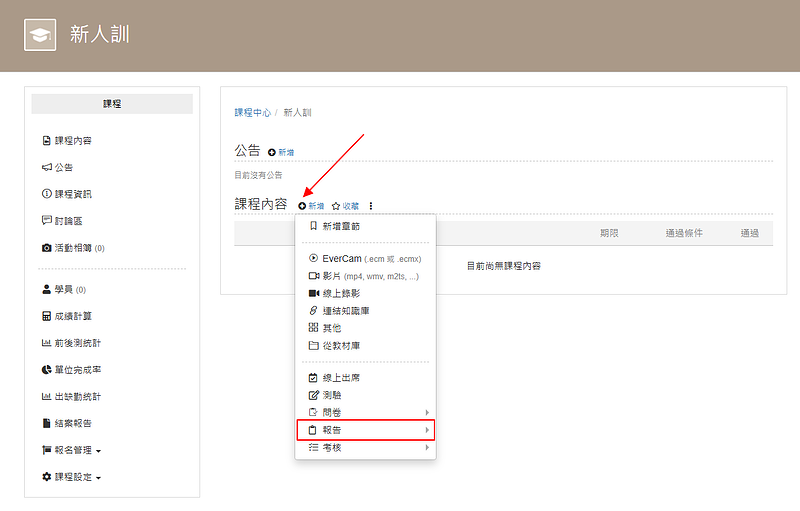Viewport: 800px width, 511px height.
Task: Expand the 報名管理 dropdown
Action: (71, 450)
